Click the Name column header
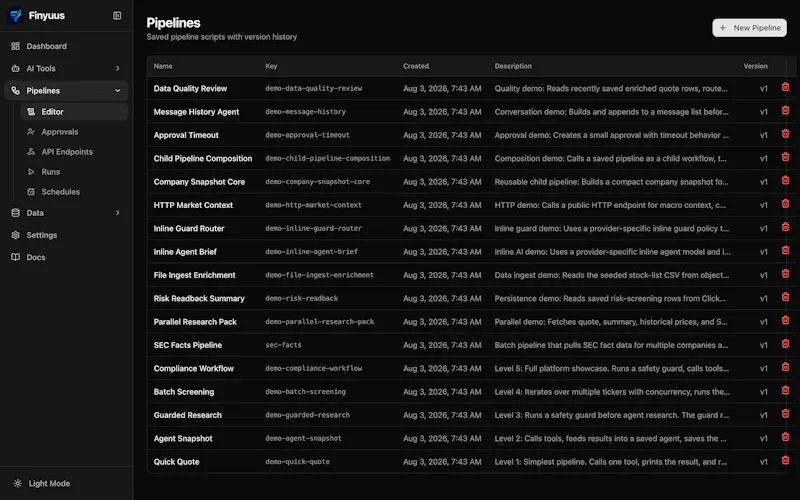Image resolution: width=800 pixels, height=500 pixels. (x=163, y=66)
